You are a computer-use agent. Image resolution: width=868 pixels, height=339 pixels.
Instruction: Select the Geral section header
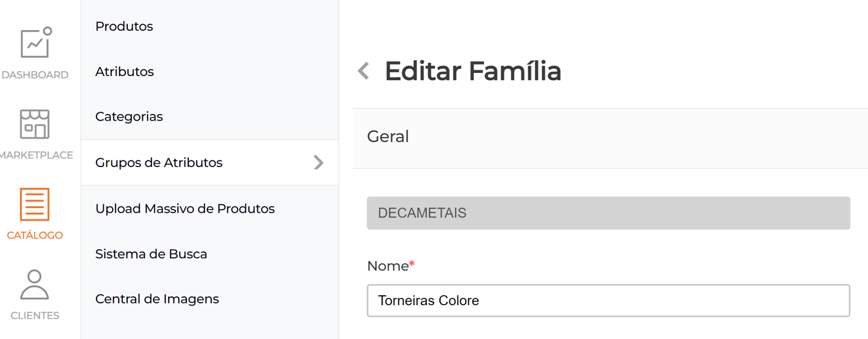(388, 137)
